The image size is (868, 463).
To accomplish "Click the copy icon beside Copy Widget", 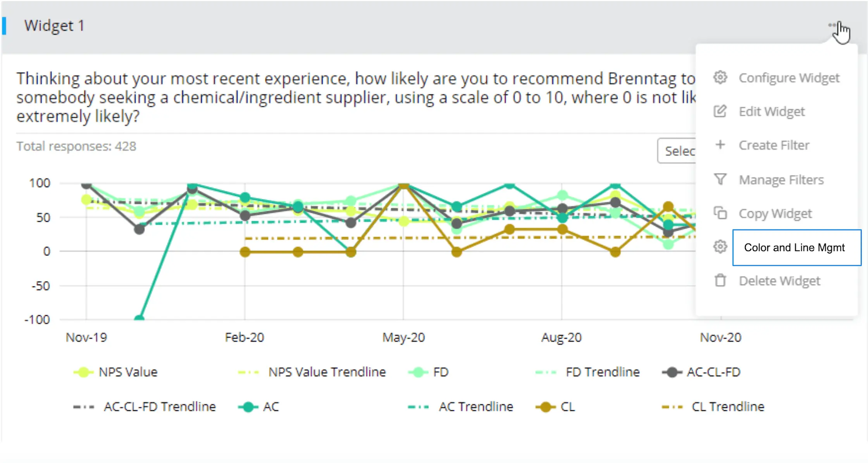I will (x=720, y=213).
